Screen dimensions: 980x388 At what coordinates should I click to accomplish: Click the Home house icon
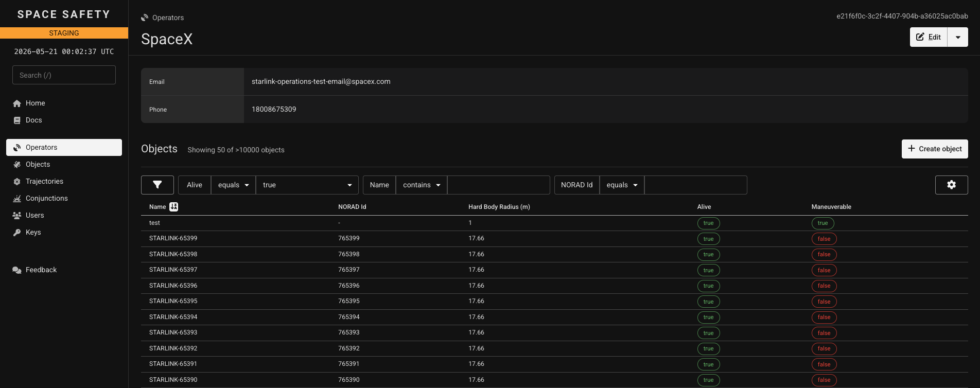17,103
